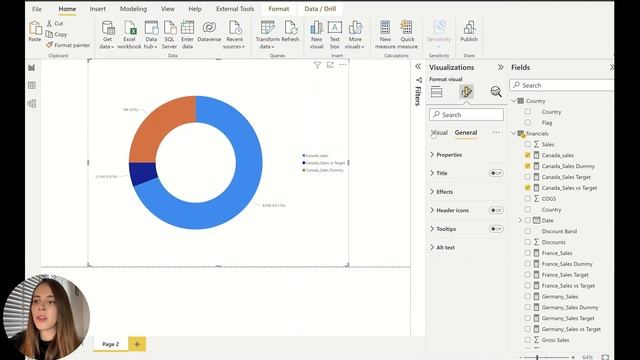640x360 pixels.
Task: Switch to Model view in left sidebar
Action: (32, 104)
